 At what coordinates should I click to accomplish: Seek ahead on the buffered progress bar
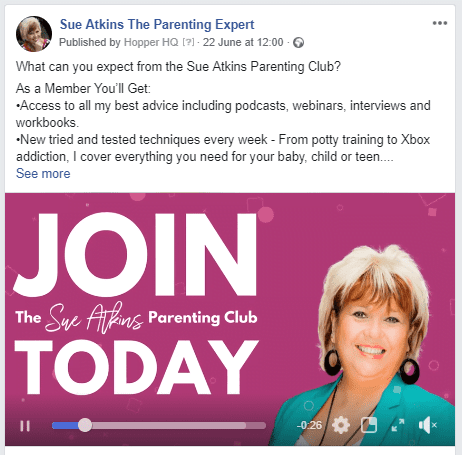169,425
